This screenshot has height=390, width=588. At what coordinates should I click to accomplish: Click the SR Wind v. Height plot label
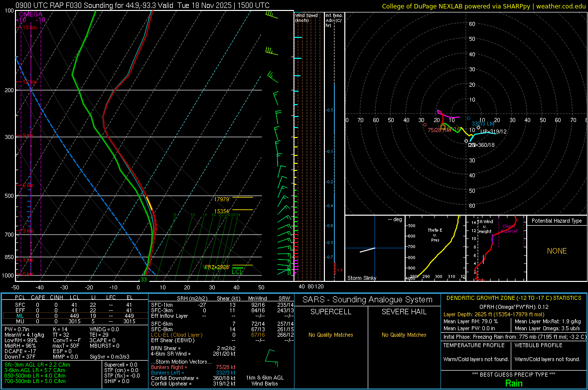(485, 227)
